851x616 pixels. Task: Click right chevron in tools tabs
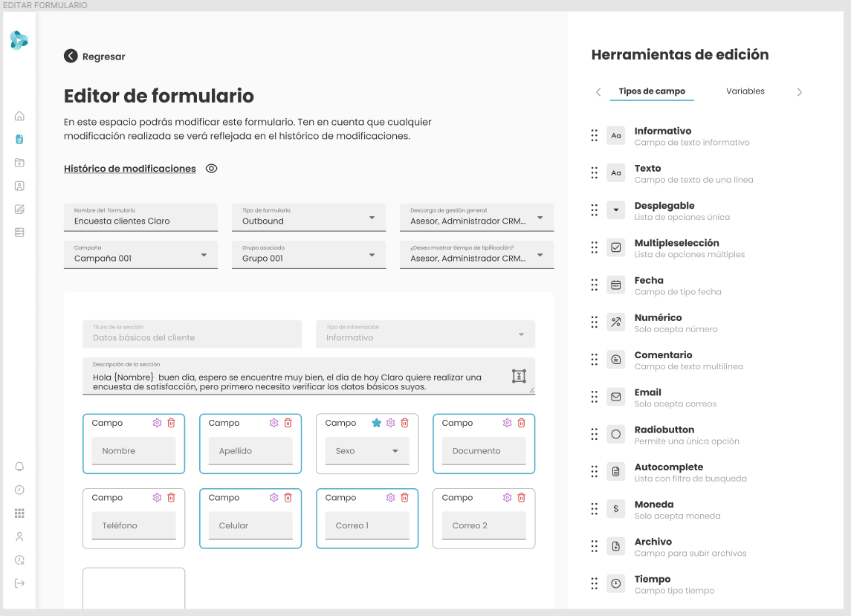pyautogui.click(x=800, y=92)
